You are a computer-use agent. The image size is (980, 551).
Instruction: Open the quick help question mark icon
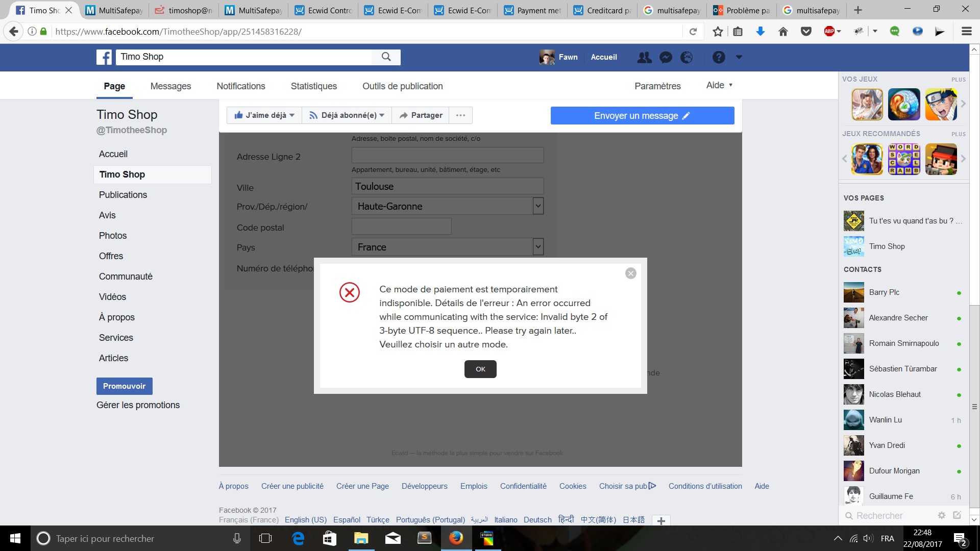(x=719, y=57)
